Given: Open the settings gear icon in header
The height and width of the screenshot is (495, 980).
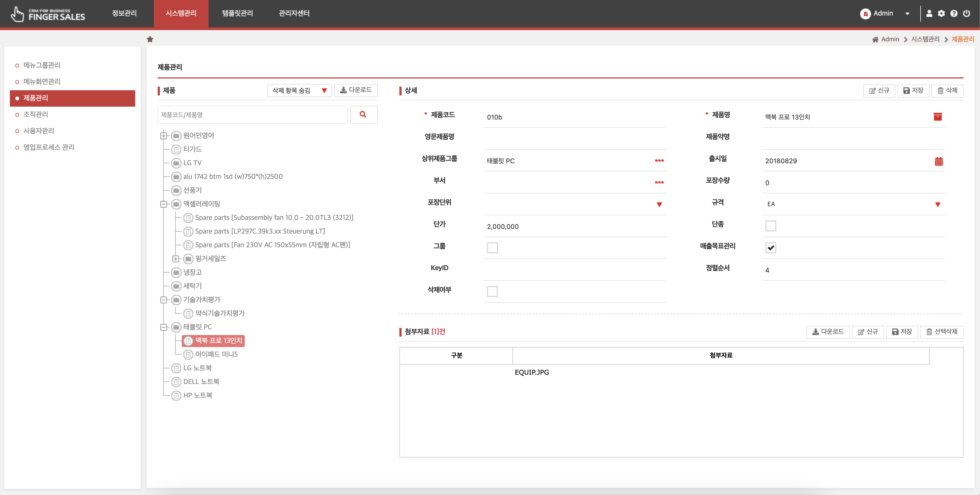Looking at the screenshot, I should click(x=941, y=13).
